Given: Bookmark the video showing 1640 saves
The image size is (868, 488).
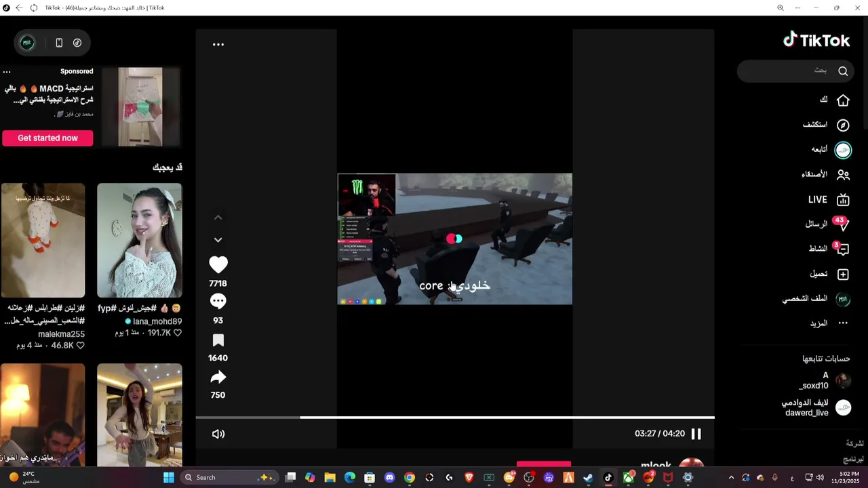Looking at the screenshot, I should pos(218,340).
